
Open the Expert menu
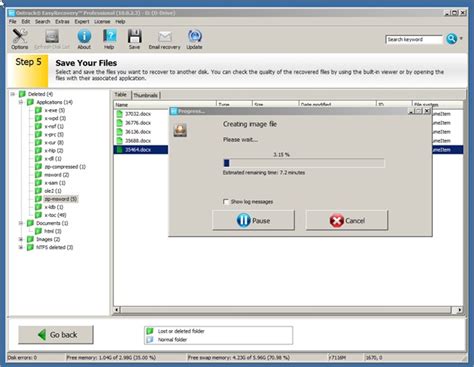tap(82, 22)
